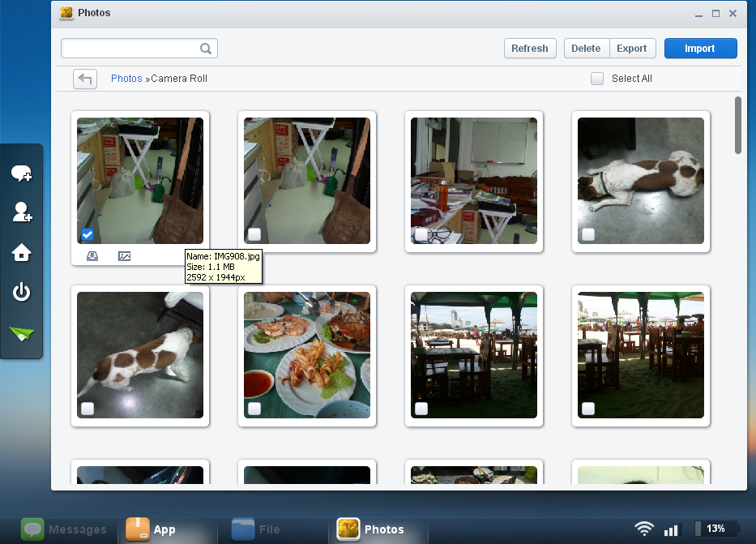Open the cluttered desk photo thumbnail

pos(473,180)
